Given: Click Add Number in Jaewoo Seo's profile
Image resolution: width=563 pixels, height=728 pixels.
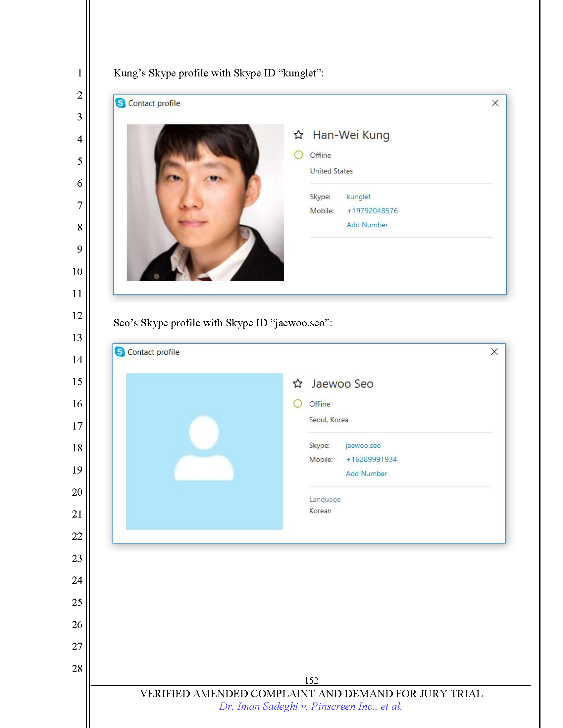Looking at the screenshot, I should click(366, 474).
